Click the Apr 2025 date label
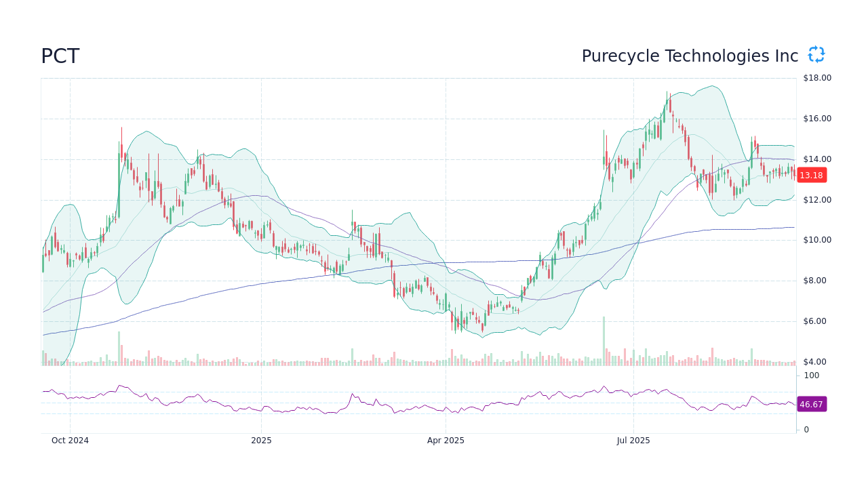Screen dimensions: 868x488 [446, 440]
